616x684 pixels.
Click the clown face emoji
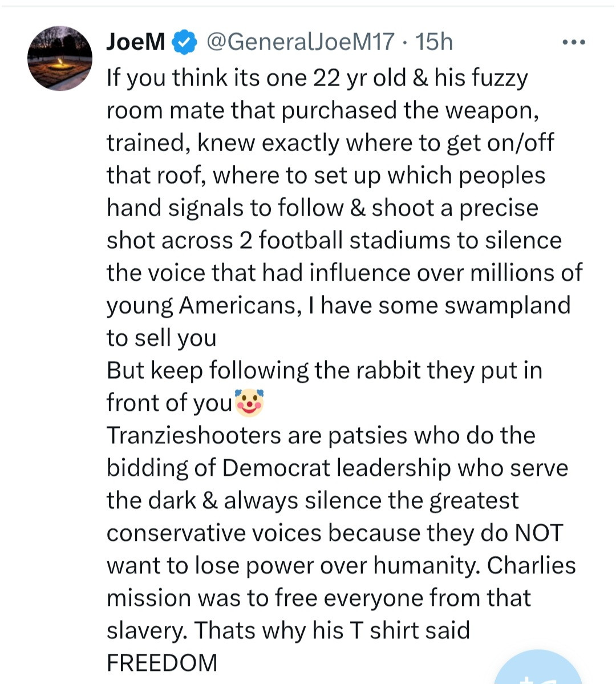[x=250, y=402]
